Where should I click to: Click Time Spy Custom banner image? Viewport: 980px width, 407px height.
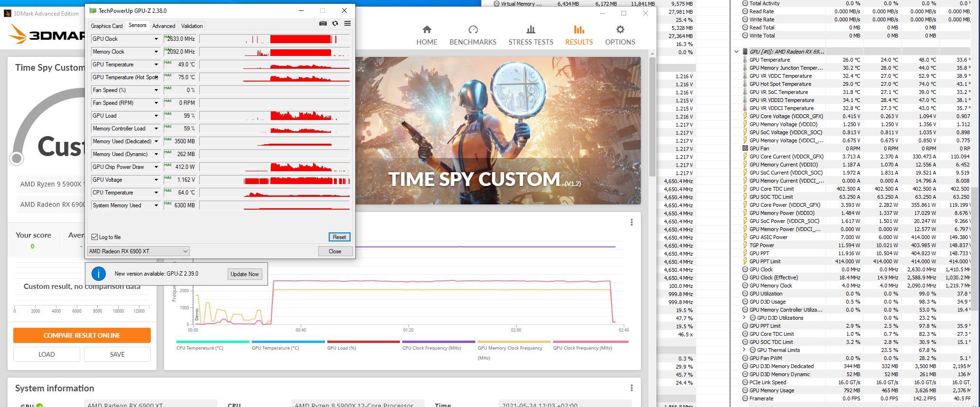coord(498,130)
